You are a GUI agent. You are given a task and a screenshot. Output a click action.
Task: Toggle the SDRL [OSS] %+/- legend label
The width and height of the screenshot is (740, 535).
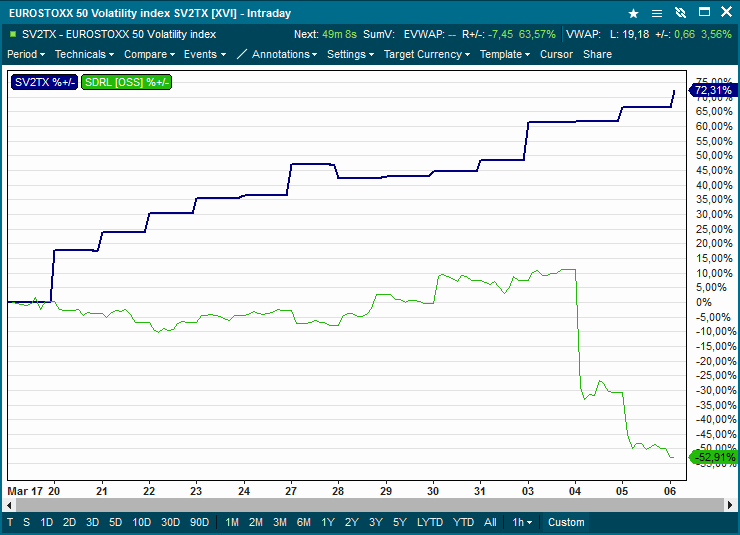point(126,82)
